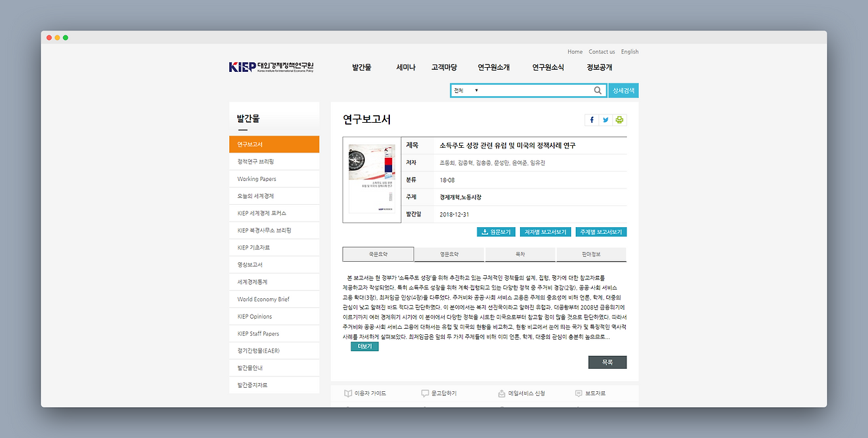Download via the 원문보기 button
The width and height of the screenshot is (868, 438).
[x=496, y=232]
